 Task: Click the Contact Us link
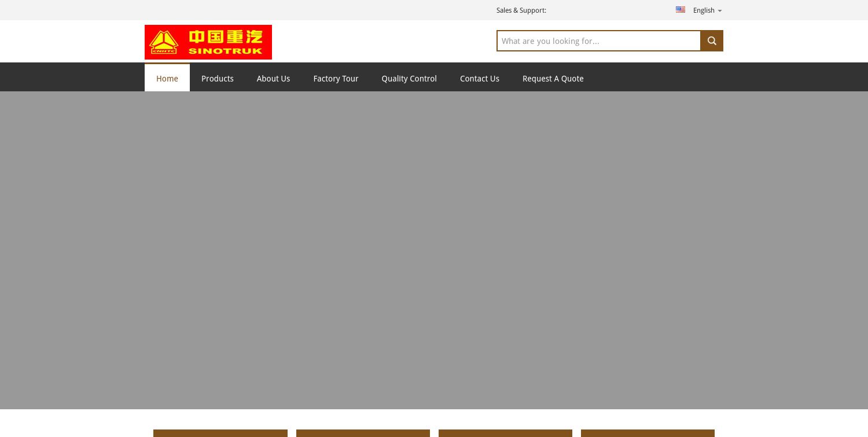coord(479,79)
